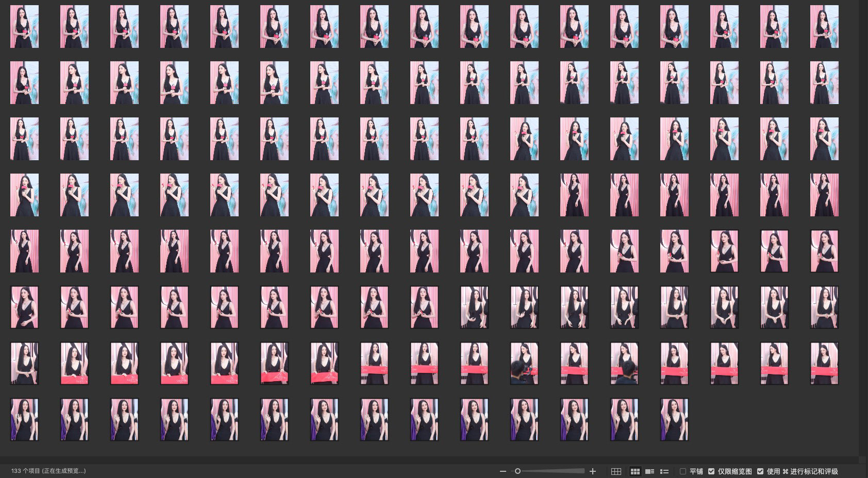
Task: Select the first thumbnail in the fifth row
Action: 24,251
